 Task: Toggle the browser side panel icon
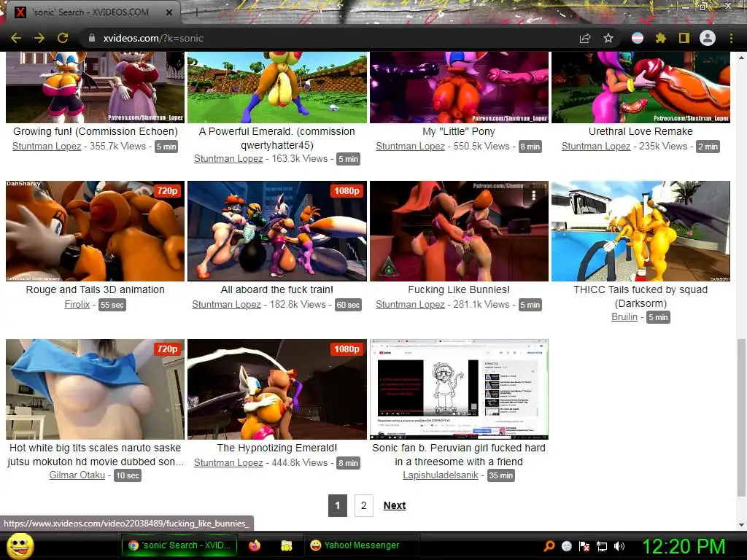(684, 38)
